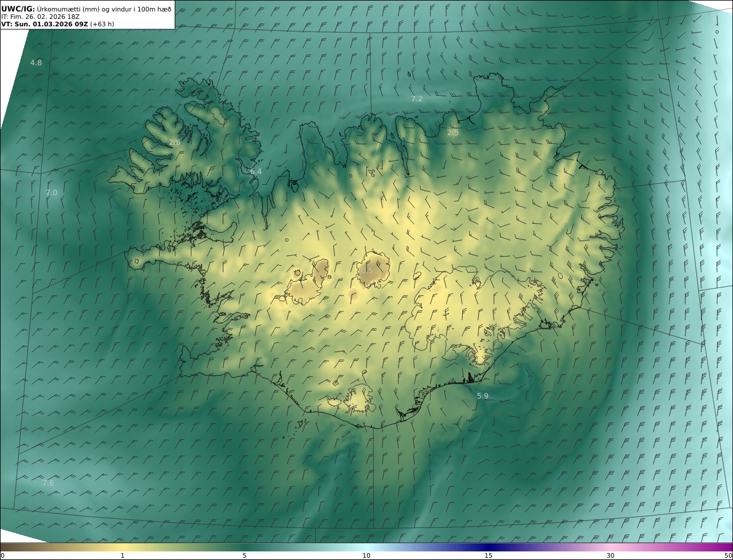
Task: Click the 7.6 value in the southwest corner
Action: tap(48, 483)
